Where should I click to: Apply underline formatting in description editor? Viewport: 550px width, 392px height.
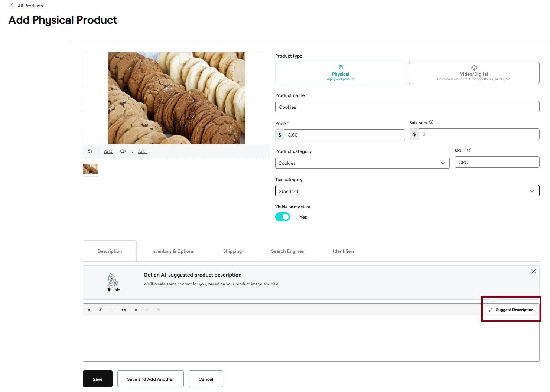112,310
